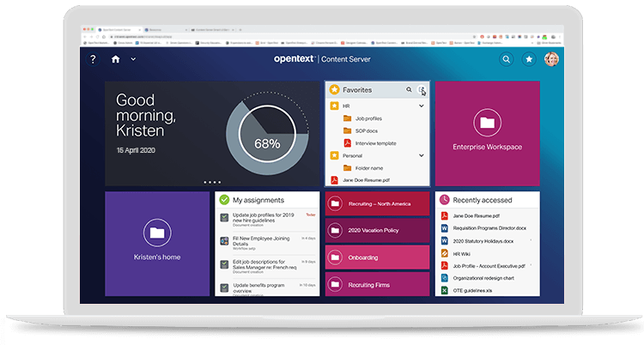644x345 pixels.
Task: Open the Enterprise Workspace tile
Action: tap(487, 133)
